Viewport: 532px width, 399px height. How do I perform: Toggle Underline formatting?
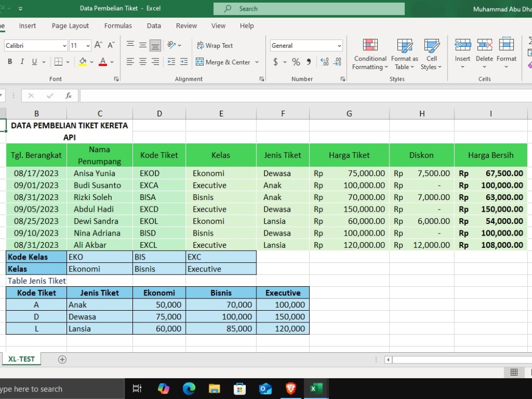[x=34, y=62]
